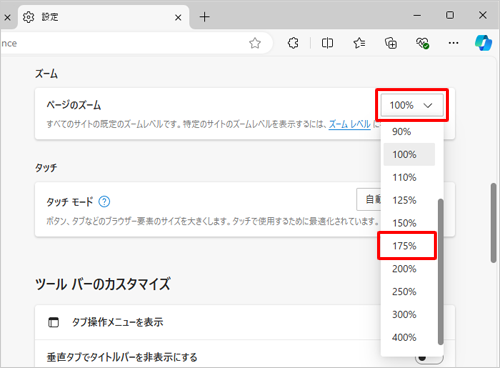Screen dimensions: 500x368
Task: Click the new tab plus button
Action: (205, 17)
